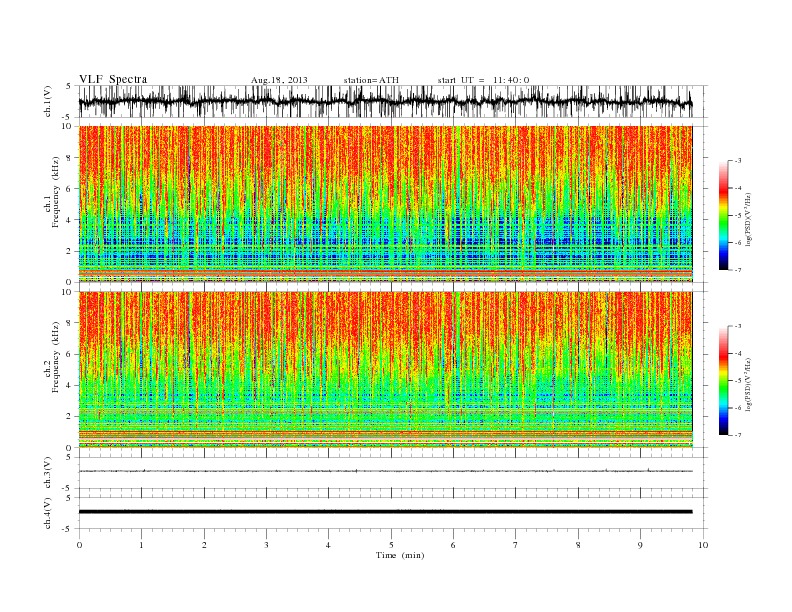Click time axis tick label '4'
Screen dimensions: 792x612
click(328, 545)
